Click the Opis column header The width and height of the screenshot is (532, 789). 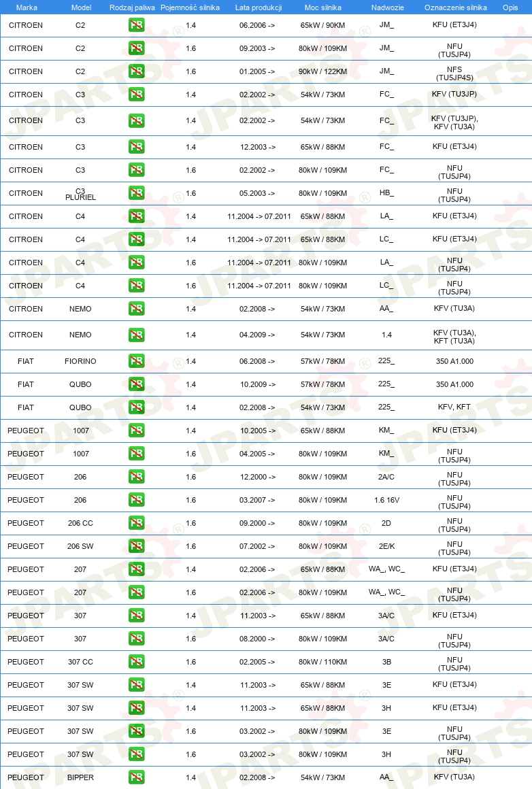click(x=510, y=7)
